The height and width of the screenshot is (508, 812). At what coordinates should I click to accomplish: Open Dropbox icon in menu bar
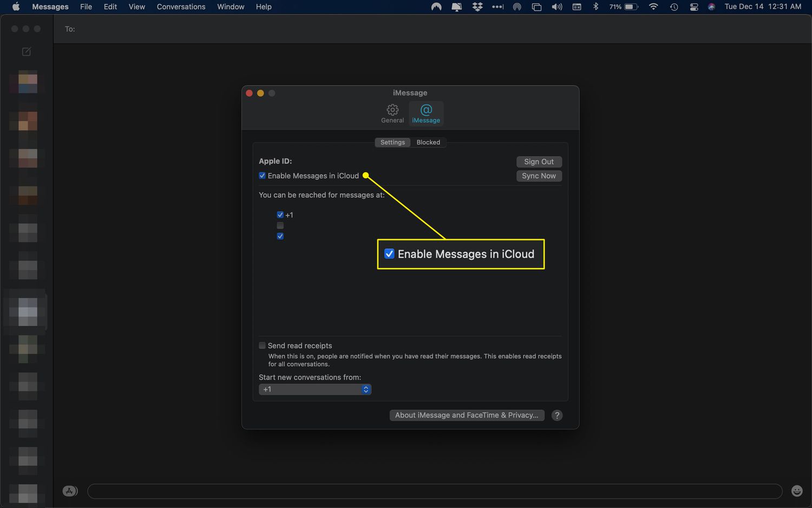coord(477,7)
